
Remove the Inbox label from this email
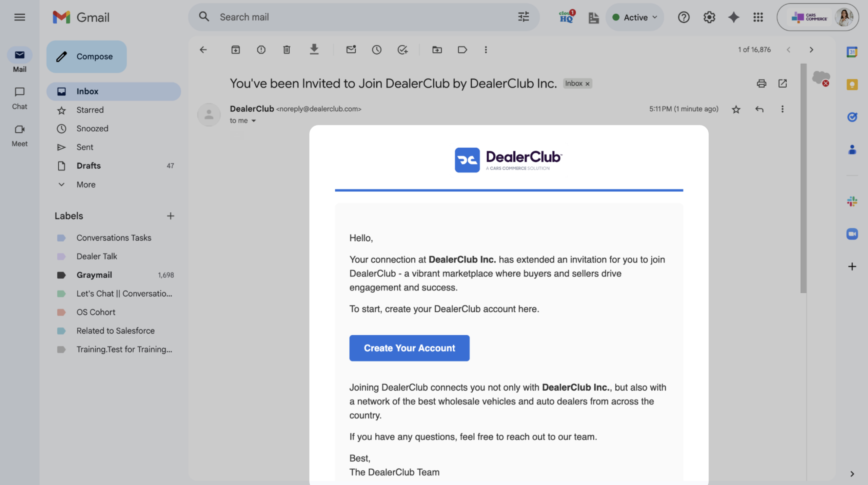click(x=588, y=84)
